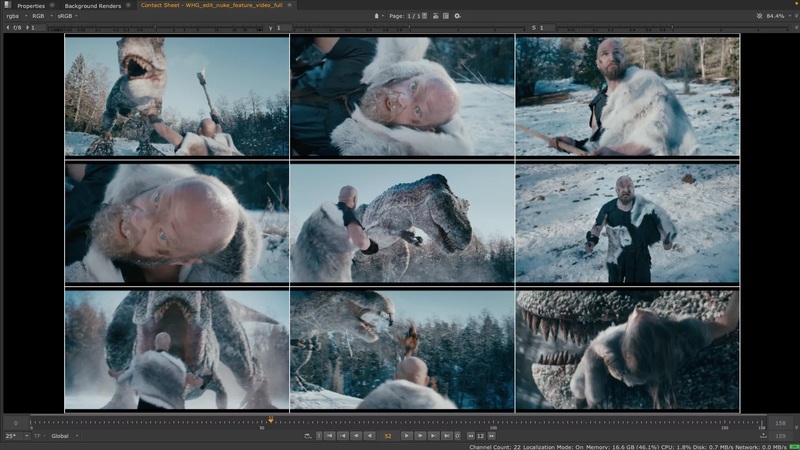
Task: Click the viewer settings gear icon
Action: click(458, 16)
